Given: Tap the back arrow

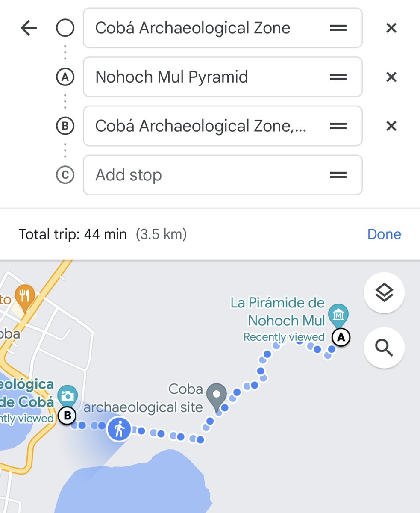Looking at the screenshot, I should coord(29,28).
